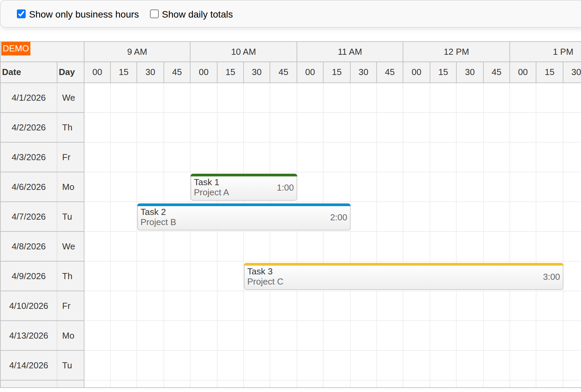This screenshot has width=581, height=392.
Task: Click the 12 PM column header
Action: pos(456,52)
